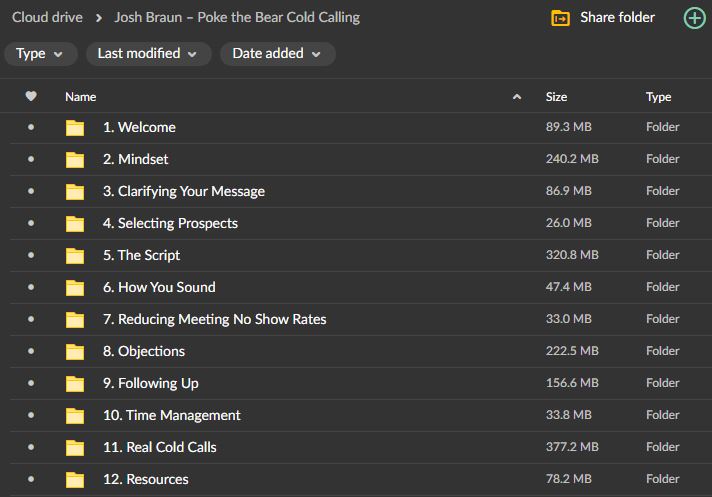
Task: Click the breadcrumb chevron after Cloud drive
Action: (99, 18)
